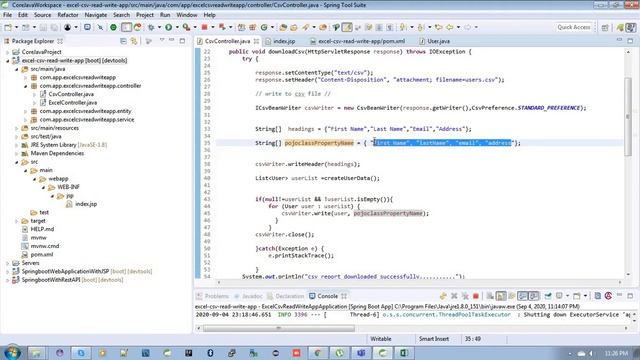Click the External Tools run icon
This screenshot has height=360, width=640.
186,27
